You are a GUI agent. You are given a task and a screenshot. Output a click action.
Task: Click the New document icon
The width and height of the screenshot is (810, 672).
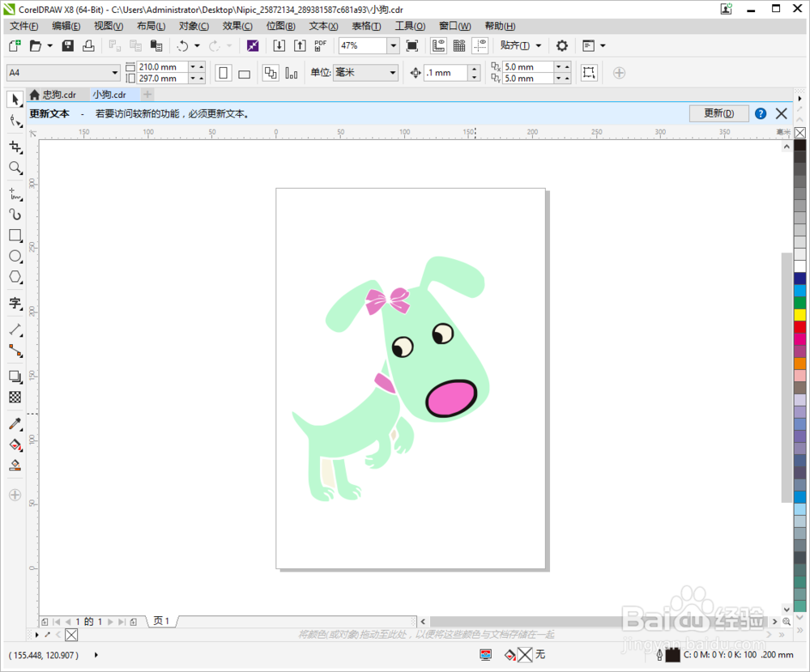(15, 46)
